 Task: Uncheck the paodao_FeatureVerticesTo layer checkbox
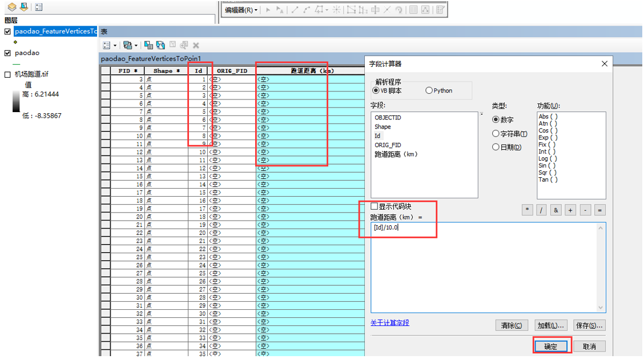pyautogui.click(x=7, y=31)
